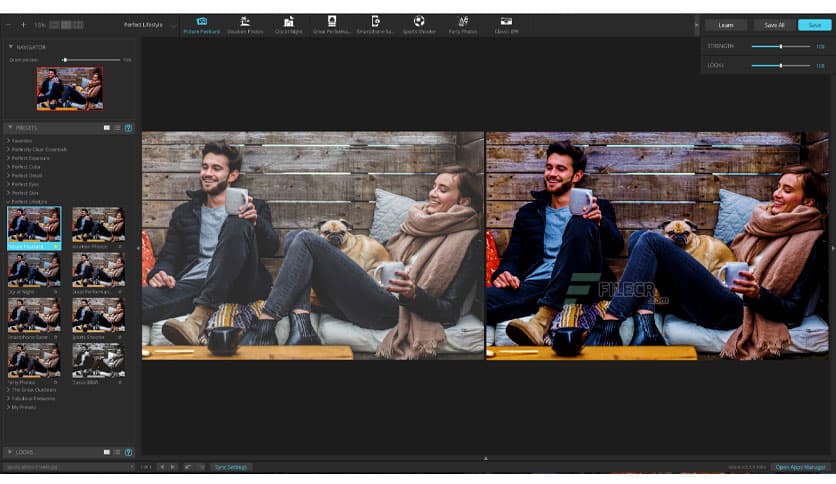Choose the Vacation Photos preset icon

[245, 22]
